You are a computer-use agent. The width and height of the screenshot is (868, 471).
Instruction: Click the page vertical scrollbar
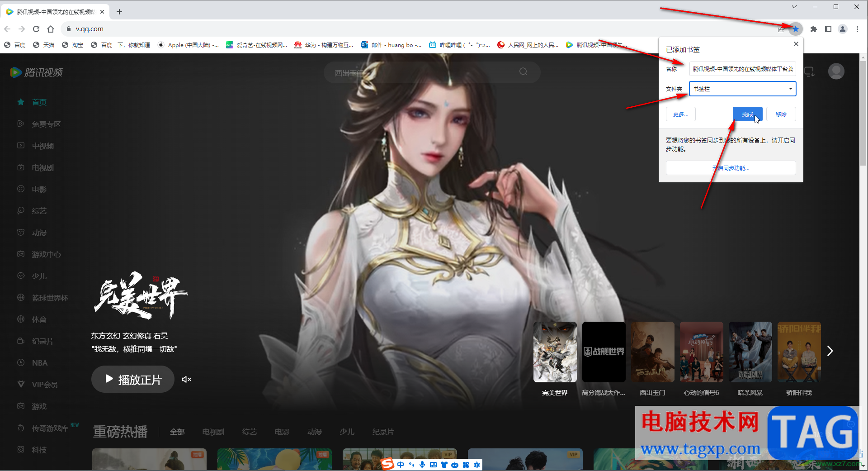pos(863,113)
